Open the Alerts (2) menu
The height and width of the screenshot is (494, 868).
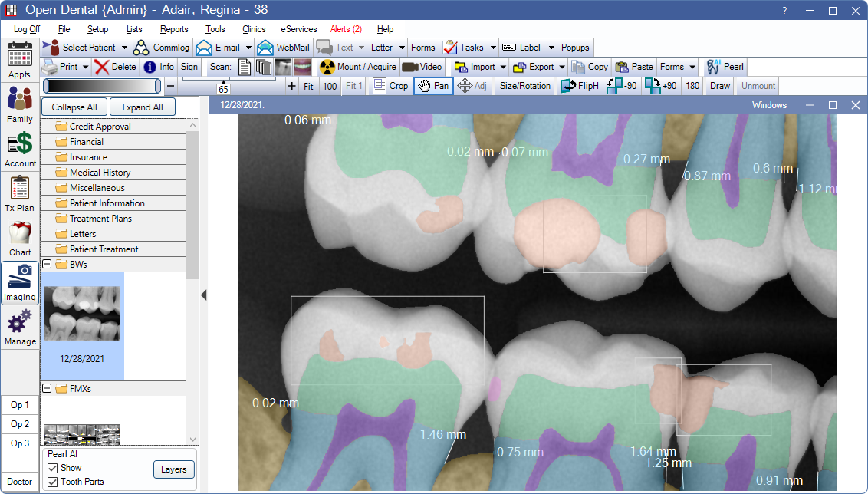[x=344, y=29]
